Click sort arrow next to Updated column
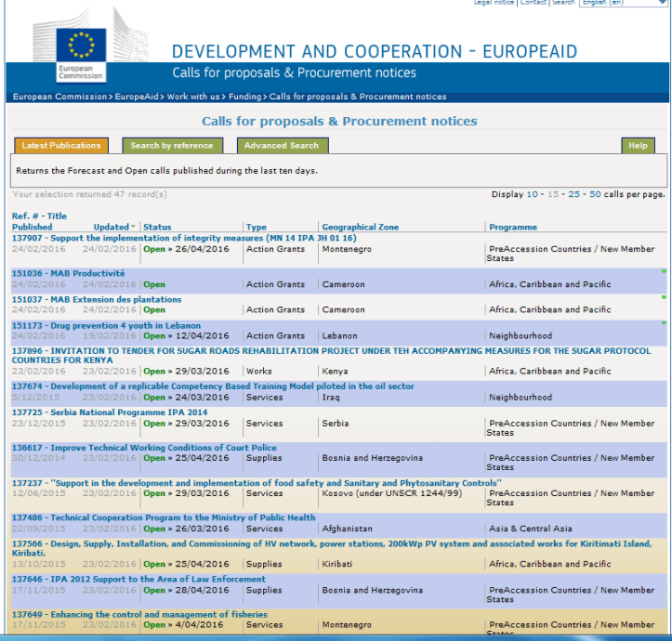672x641 pixels. click(134, 227)
